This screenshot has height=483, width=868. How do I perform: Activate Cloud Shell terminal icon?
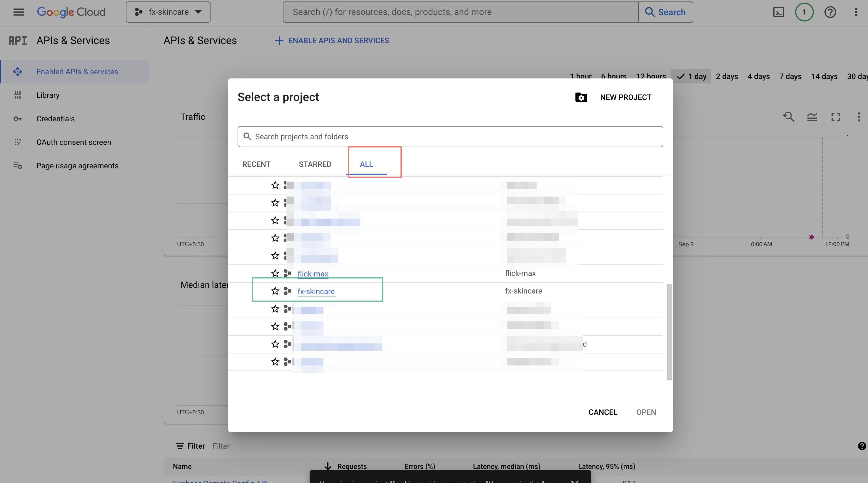pyautogui.click(x=778, y=12)
